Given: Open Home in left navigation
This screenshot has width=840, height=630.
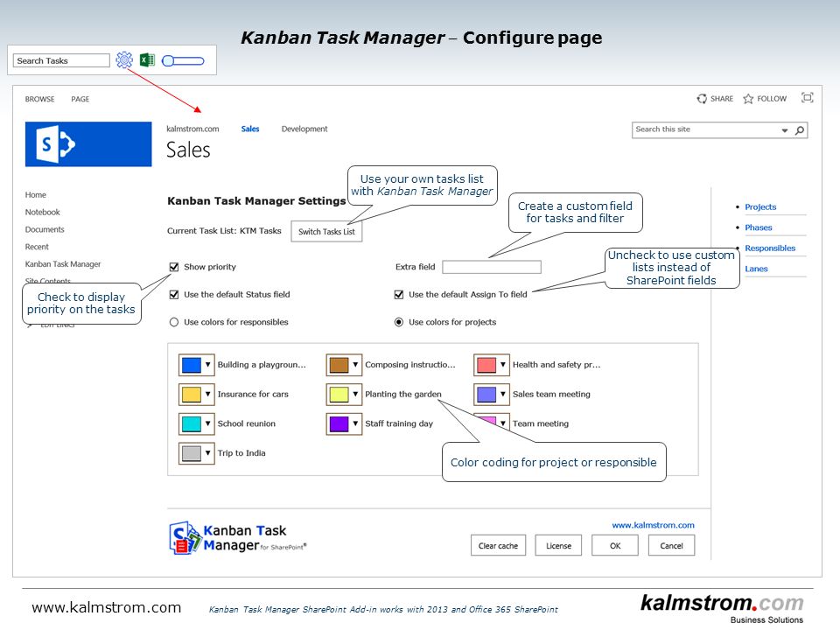Looking at the screenshot, I should (x=35, y=195).
